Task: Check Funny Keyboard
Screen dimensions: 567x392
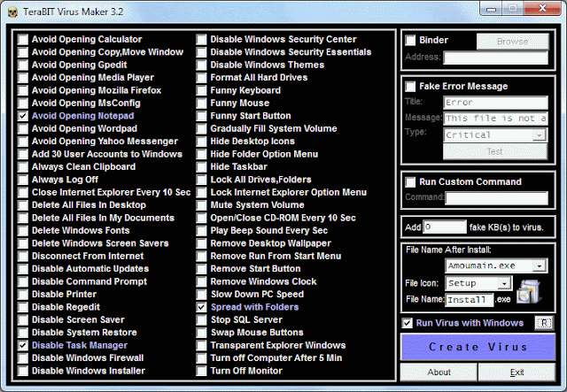Action: tap(201, 90)
